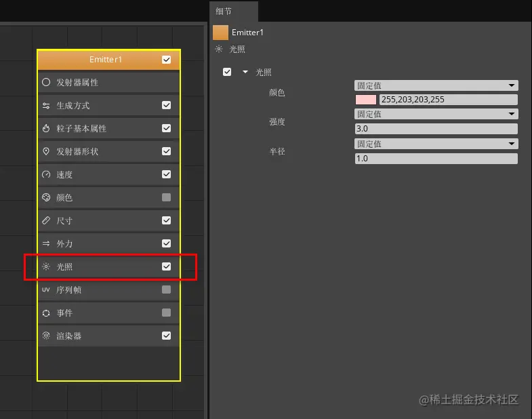The height and width of the screenshot is (419, 532).
Task: Click the 速度 speedometer icon
Action: (46, 174)
